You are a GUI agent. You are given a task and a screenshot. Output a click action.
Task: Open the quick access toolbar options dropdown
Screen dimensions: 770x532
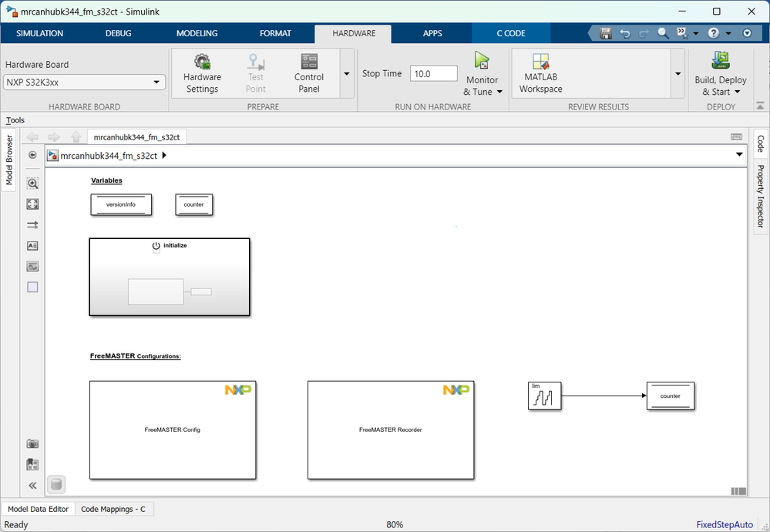tap(747, 33)
